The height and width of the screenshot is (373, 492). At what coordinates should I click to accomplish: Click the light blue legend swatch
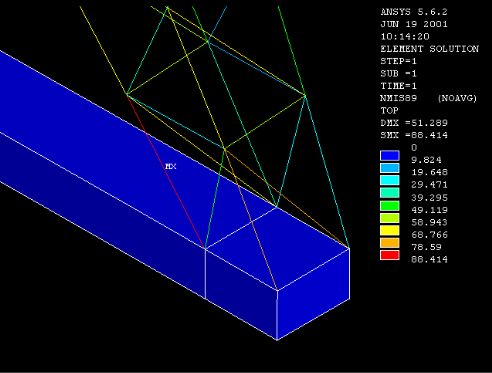tap(390, 168)
